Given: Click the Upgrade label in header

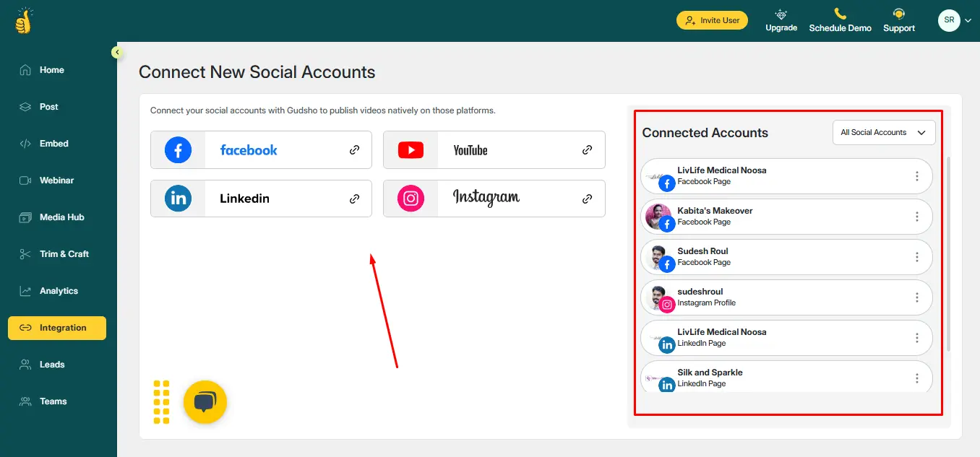Looking at the screenshot, I should click(x=781, y=28).
